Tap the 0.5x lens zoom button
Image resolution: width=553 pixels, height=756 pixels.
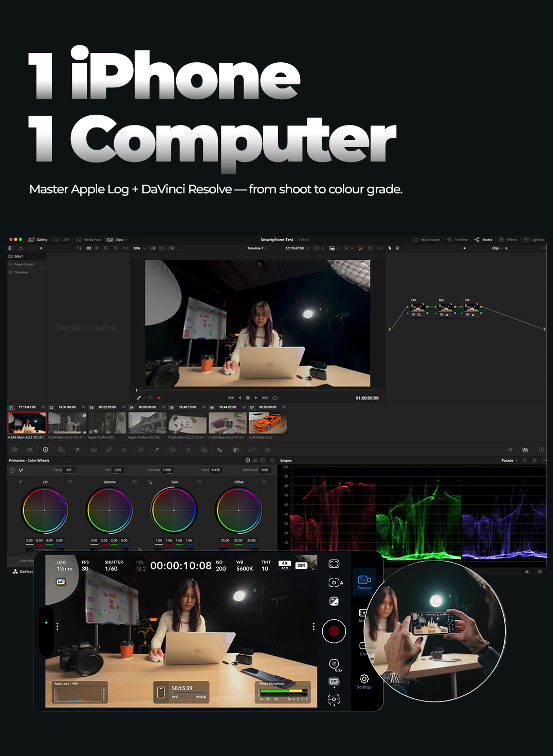pyautogui.click(x=335, y=665)
